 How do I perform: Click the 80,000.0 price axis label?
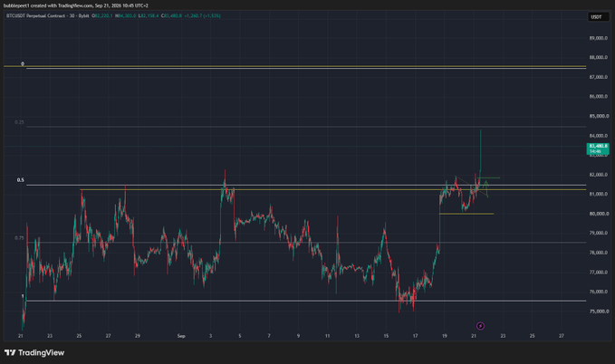[599, 214]
